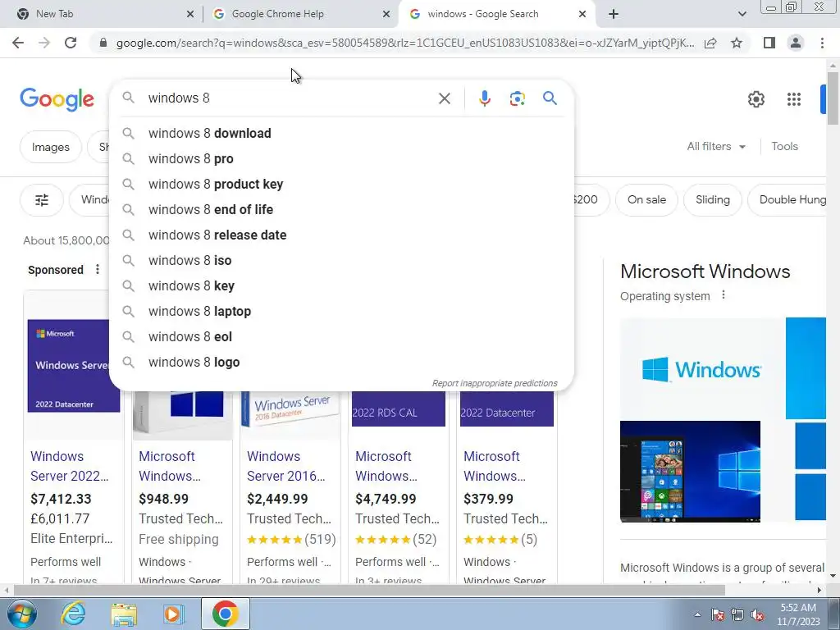The image size is (840, 630).
Task: Select the On sale chip
Action: [646, 200]
